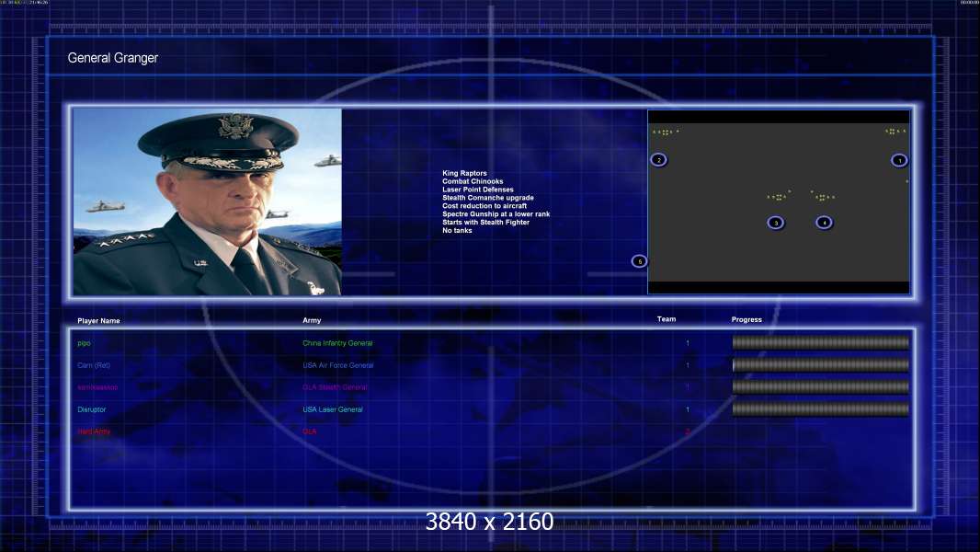Viewport: 980px width, 552px height.
Task: Click the General Granger title
Action: [x=112, y=58]
